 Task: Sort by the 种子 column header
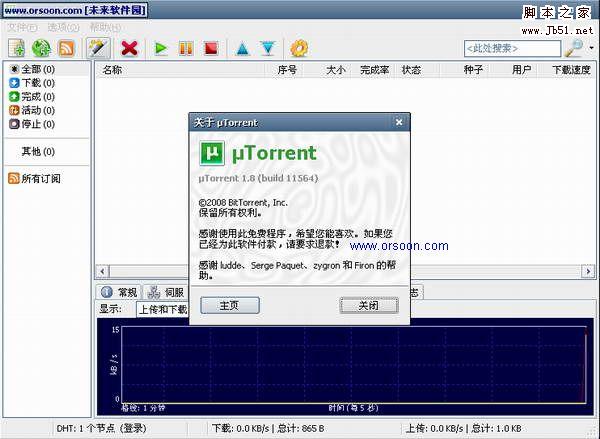465,70
